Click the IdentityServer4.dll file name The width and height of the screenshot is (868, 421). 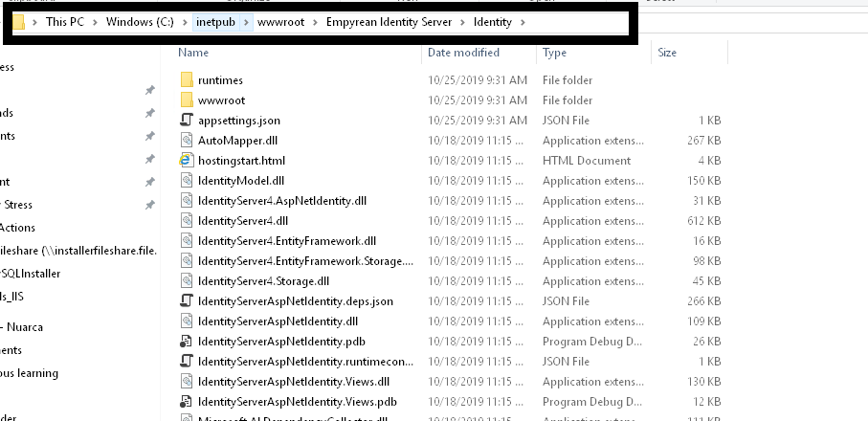[x=243, y=221]
